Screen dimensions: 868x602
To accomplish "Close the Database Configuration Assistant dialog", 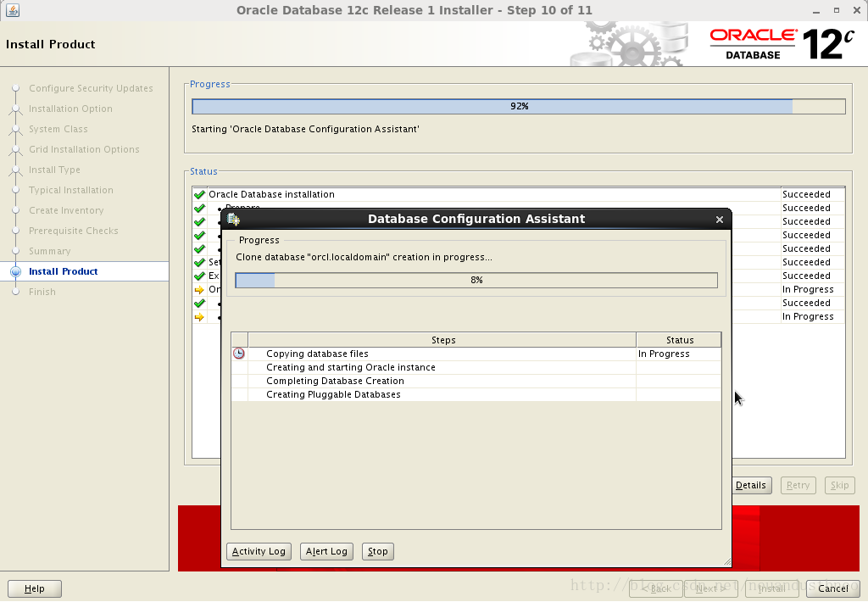I will point(719,220).
